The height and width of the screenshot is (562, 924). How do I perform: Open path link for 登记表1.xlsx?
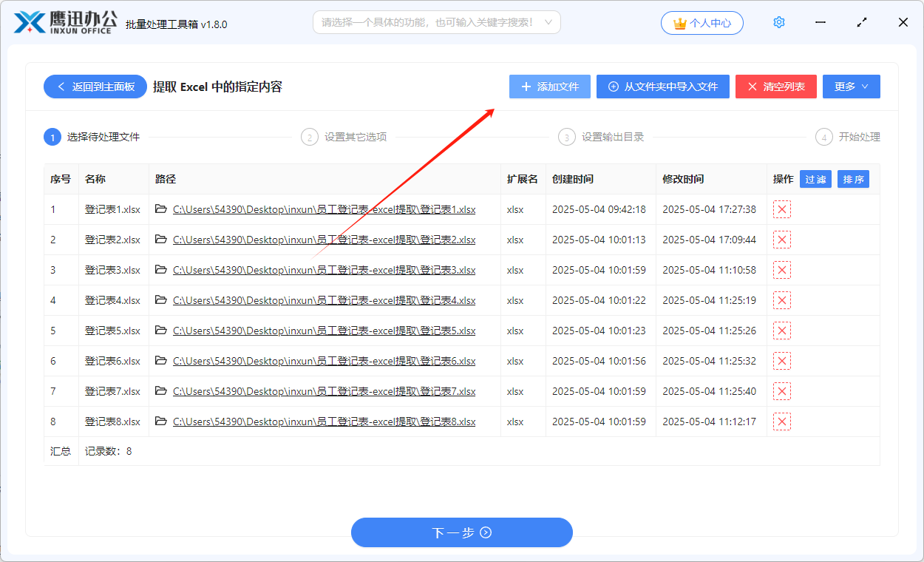click(324, 209)
